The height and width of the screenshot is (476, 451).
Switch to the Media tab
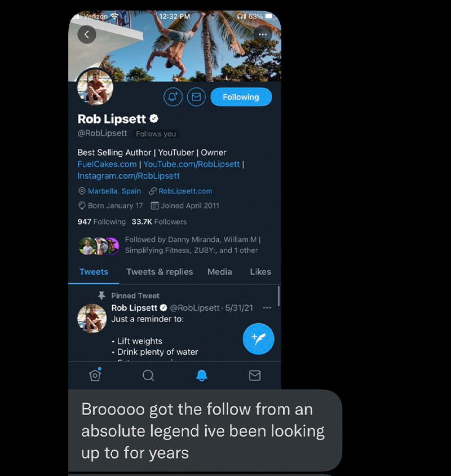click(x=219, y=272)
